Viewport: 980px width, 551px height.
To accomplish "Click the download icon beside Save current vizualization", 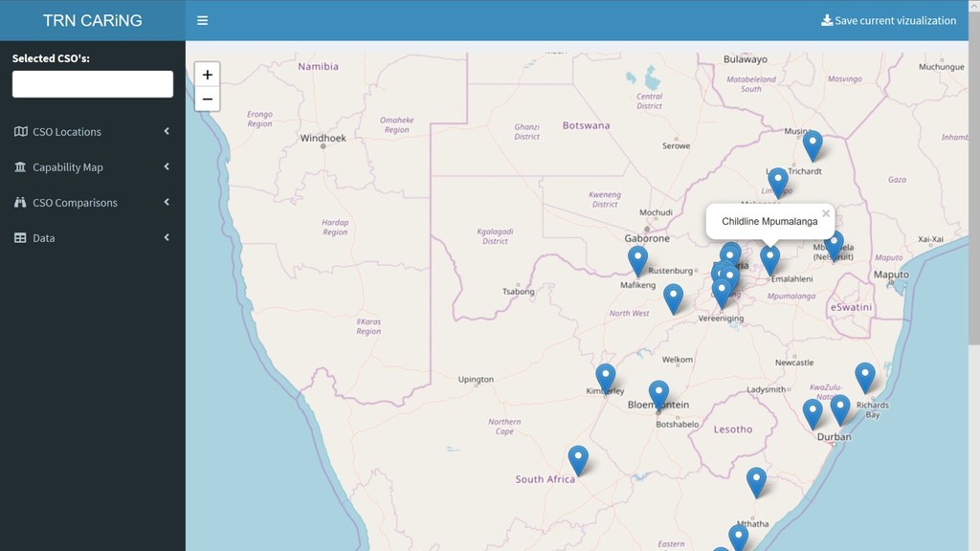I will click(x=826, y=20).
